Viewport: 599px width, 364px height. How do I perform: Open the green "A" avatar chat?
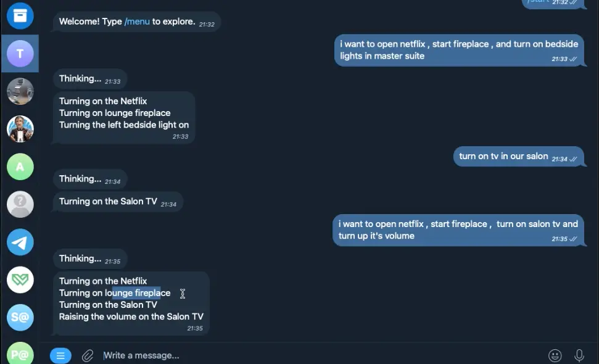[x=20, y=167]
